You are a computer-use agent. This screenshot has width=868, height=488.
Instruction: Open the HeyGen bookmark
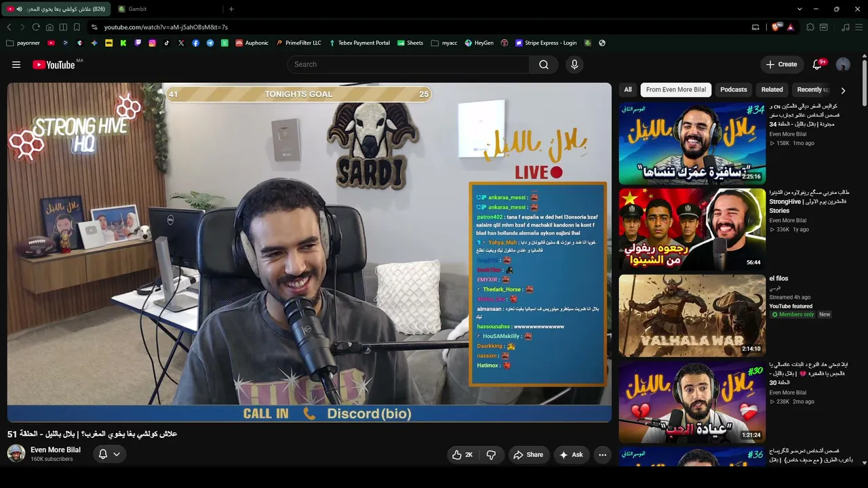pyautogui.click(x=479, y=43)
